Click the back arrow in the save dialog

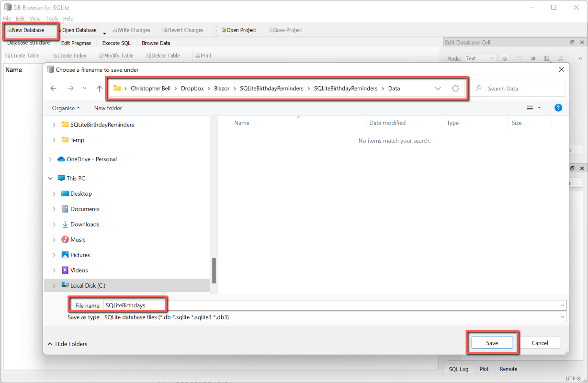coord(54,89)
